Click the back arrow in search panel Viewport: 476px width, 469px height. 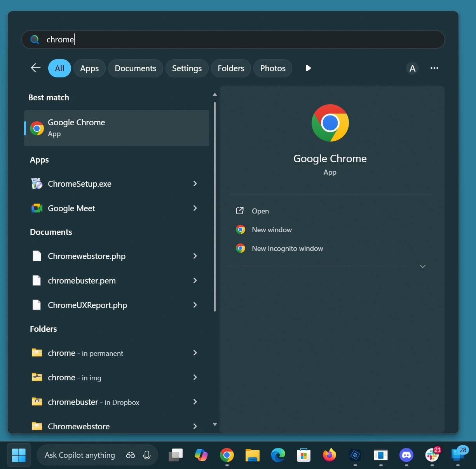pos(36,68)
